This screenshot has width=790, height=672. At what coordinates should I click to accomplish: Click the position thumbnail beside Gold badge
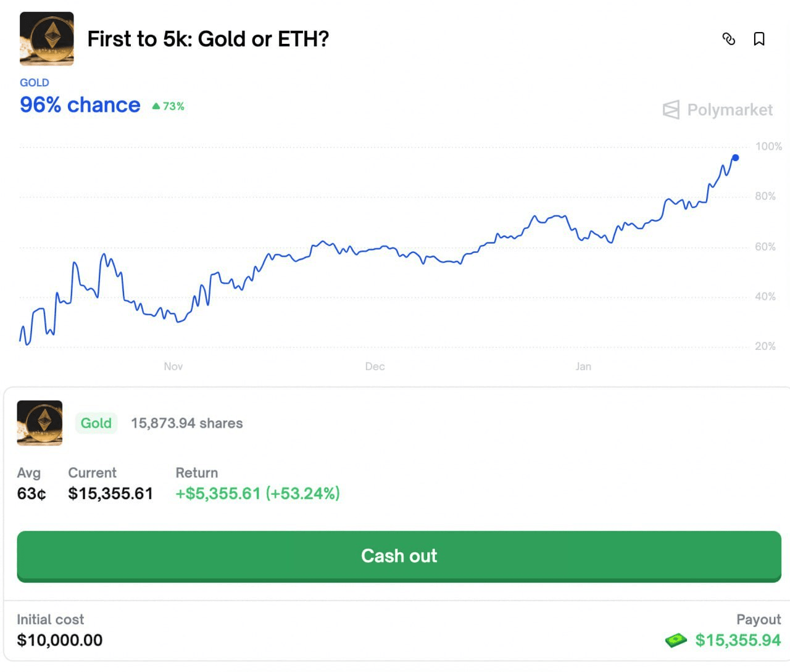pos(39,423)
